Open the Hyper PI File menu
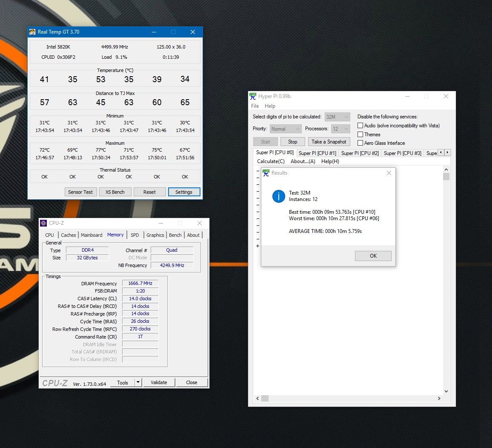Viewport: 492px width, 448px height. (255, 106)
